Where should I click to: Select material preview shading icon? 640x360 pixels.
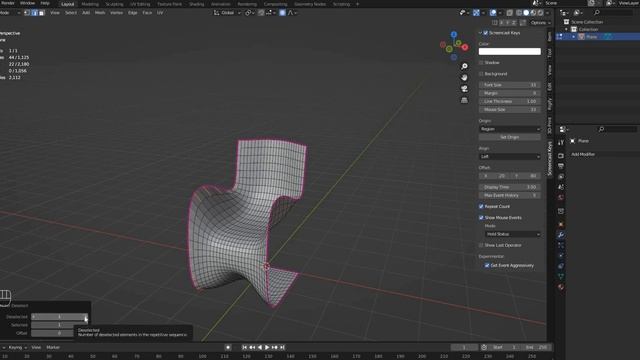tap(533, 13)
